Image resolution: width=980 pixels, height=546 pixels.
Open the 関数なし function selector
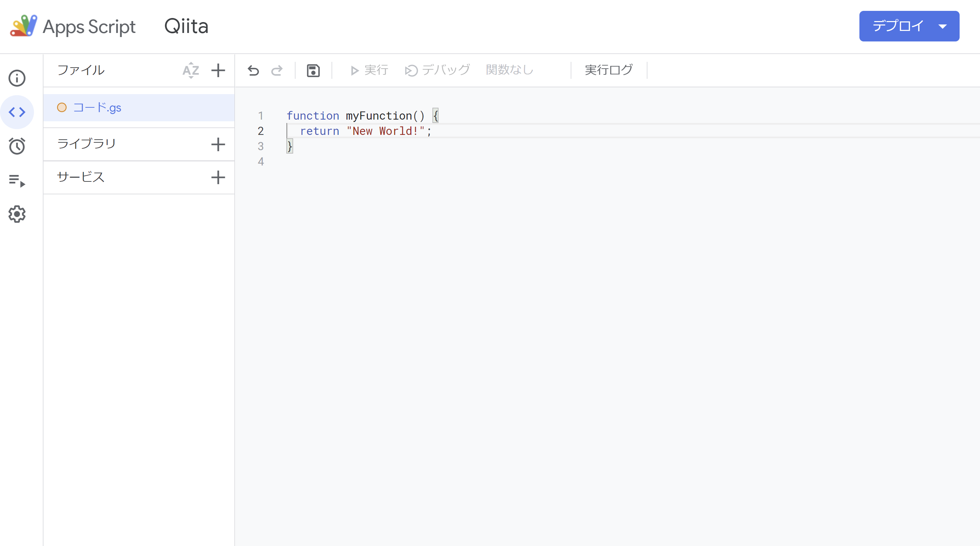pos(510,70)
